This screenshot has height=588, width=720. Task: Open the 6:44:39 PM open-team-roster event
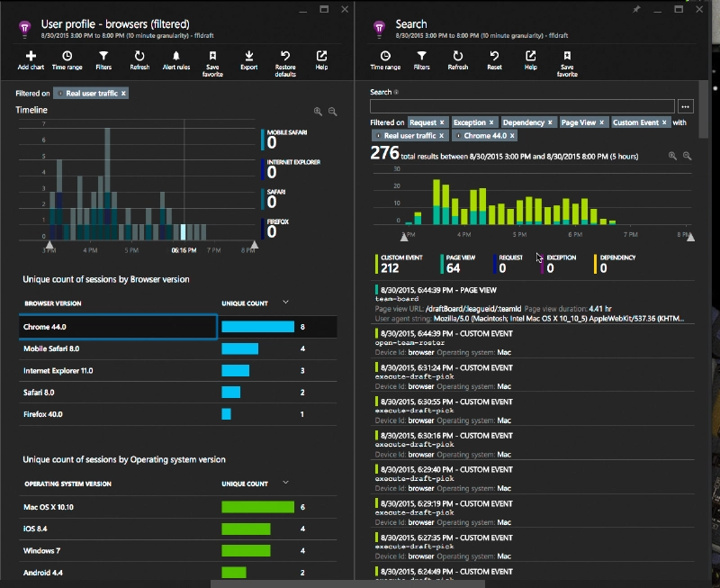(532, 343)
